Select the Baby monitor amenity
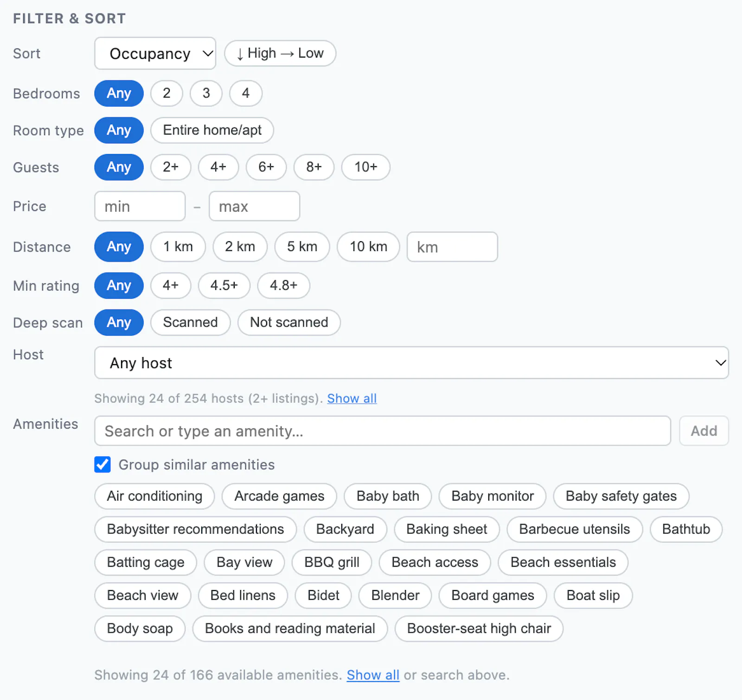Screen dimensions: 742x700 tap(493, 496)
